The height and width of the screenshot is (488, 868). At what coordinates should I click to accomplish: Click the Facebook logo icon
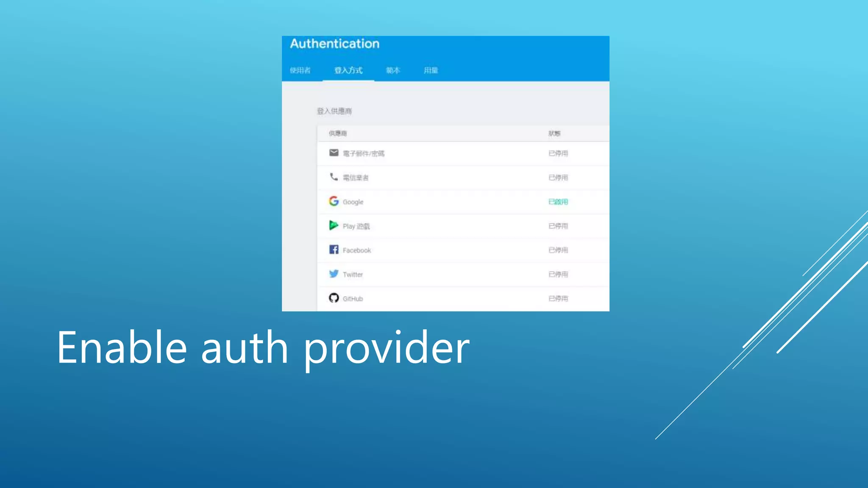334,250
